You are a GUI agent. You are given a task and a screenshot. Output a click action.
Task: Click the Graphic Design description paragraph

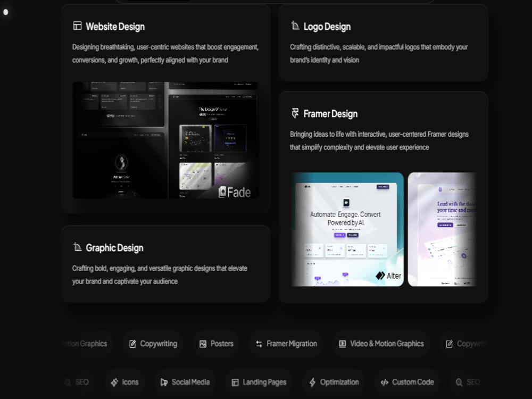(x=160, y=275)
